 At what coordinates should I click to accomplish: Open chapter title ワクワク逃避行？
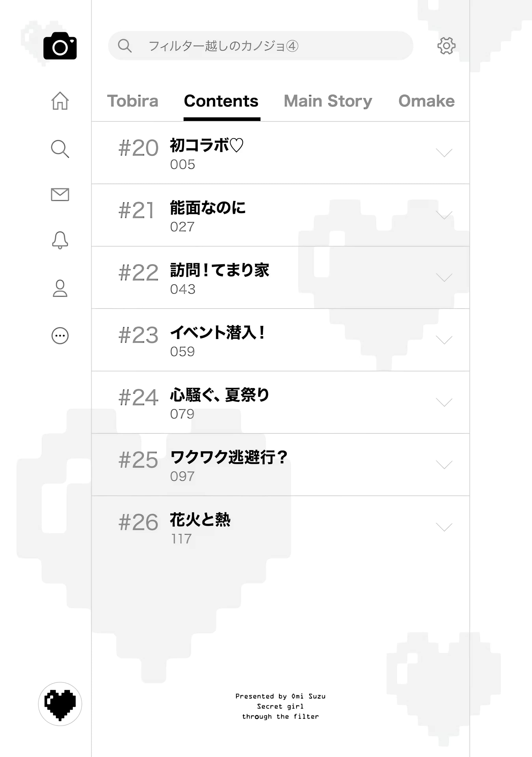(229, 458)
